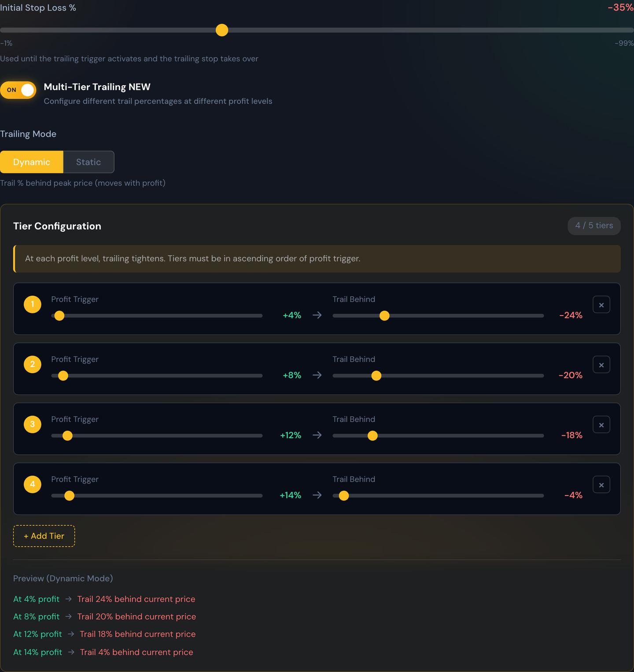634x672 pixels.
Task: Click the tier 2 number badge
Action: tap(33, 364)
